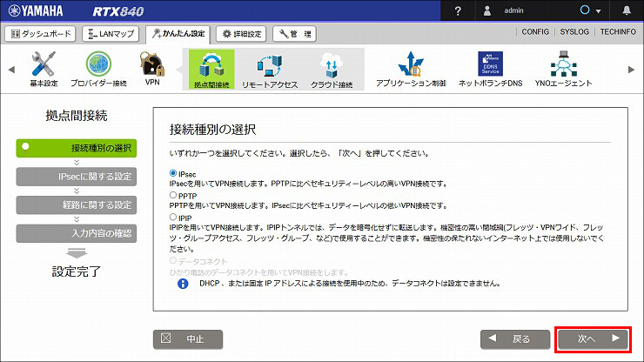
Task: Click the 接続種別の選択 heading
Action: pos(212,130)
